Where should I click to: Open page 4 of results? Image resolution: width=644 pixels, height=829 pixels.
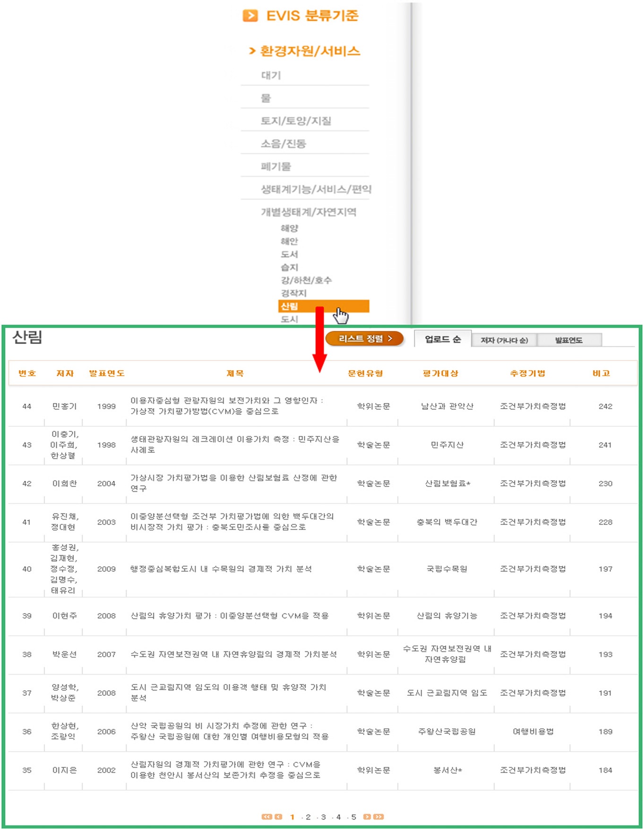tap(338, 817)
